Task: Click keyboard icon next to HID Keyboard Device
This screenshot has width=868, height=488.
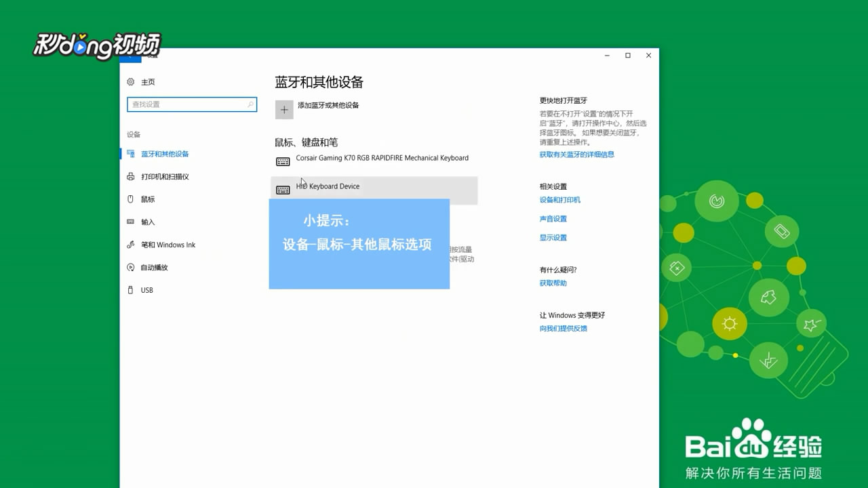Action: pyautogui.click(x=283, y=190)
